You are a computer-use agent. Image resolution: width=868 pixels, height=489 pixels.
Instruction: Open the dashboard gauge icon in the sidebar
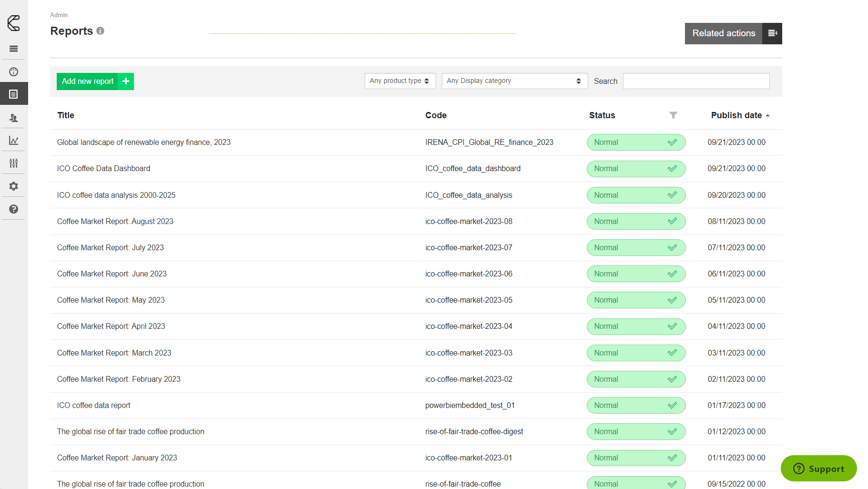[x=14, y=72]
